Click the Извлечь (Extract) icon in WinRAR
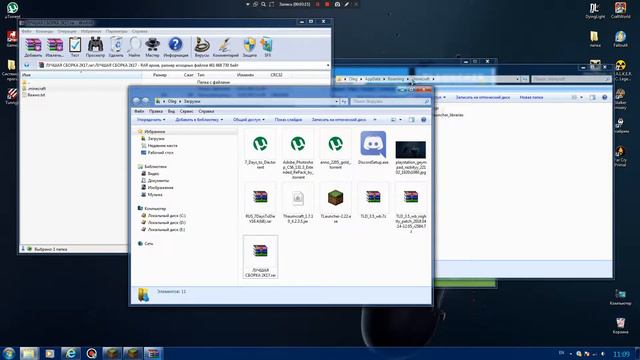 [x=55, y=47]
